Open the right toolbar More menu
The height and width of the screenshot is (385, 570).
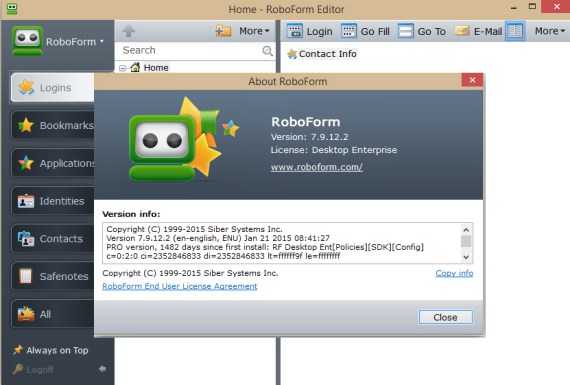click(x=550, y=31)
